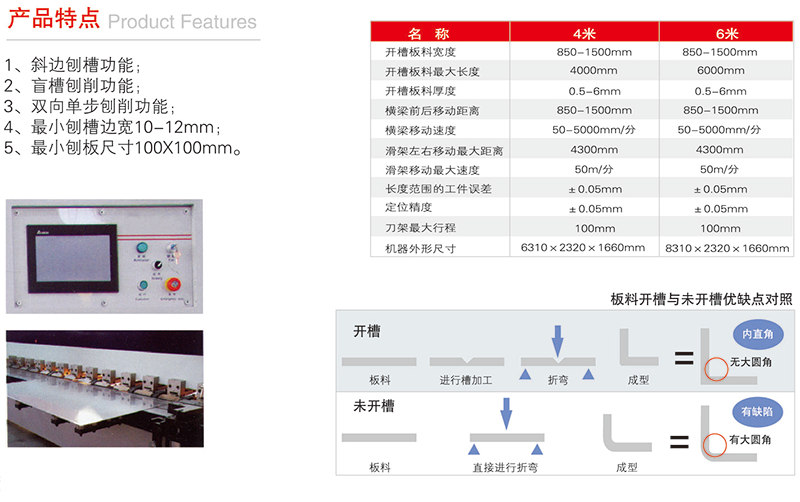
Task: Click the 6米 column header
Action: pyautogui.click(x=727, y=34)
